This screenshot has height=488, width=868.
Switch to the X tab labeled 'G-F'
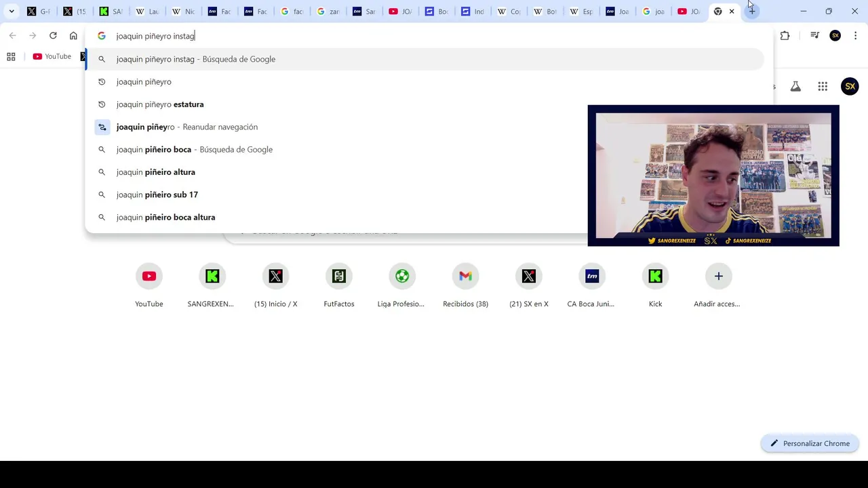point(38,12)
